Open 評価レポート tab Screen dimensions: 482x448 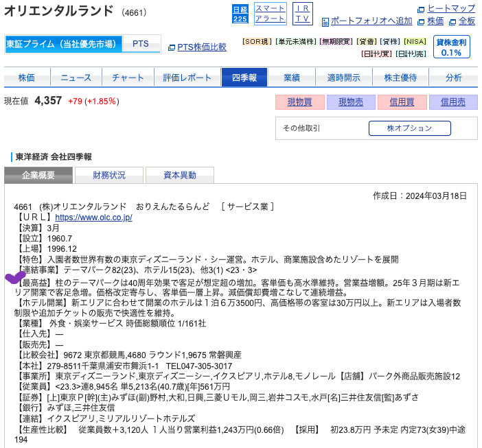coord(187,78)
